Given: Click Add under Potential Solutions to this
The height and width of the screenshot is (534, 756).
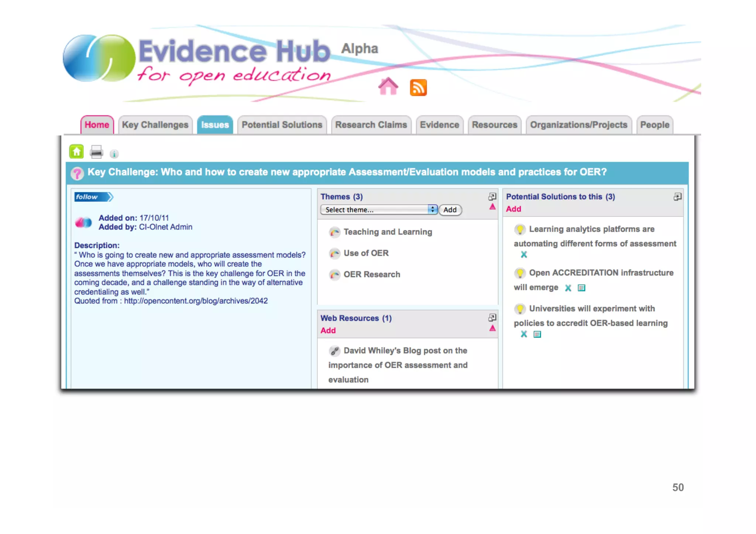Looking at the screenshot, I should tap(513, 209).
